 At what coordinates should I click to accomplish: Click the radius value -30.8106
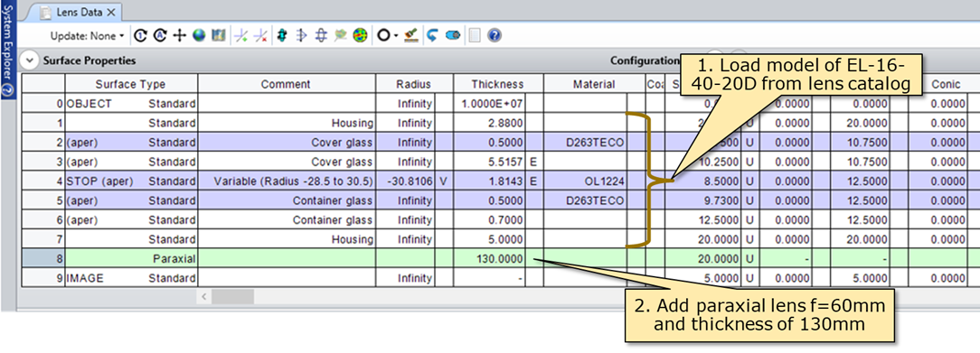(x=406, y=181)
